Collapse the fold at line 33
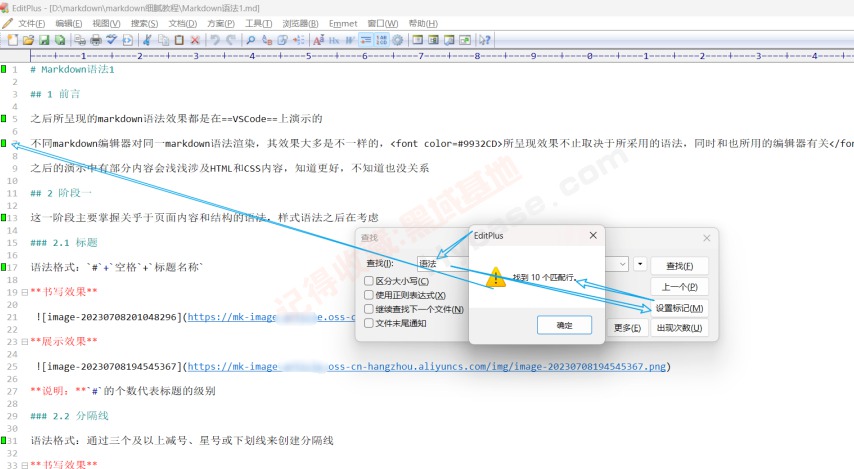 (x=25, y=465)
